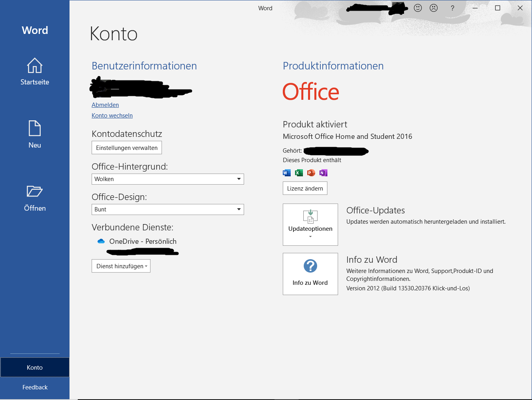Click the PowerPoint app icon under product
532x400 pixels.
311,173
